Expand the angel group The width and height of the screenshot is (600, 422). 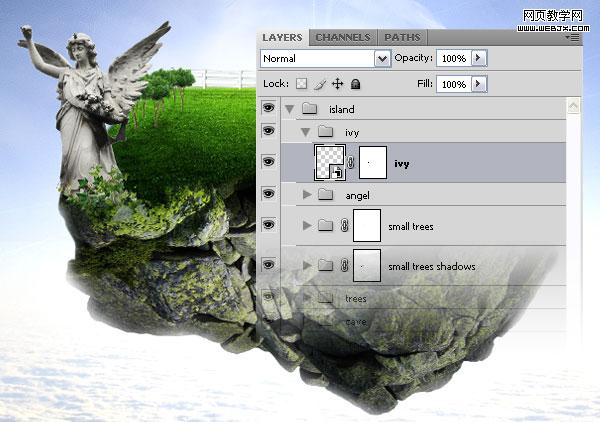[x=307, y=195]
